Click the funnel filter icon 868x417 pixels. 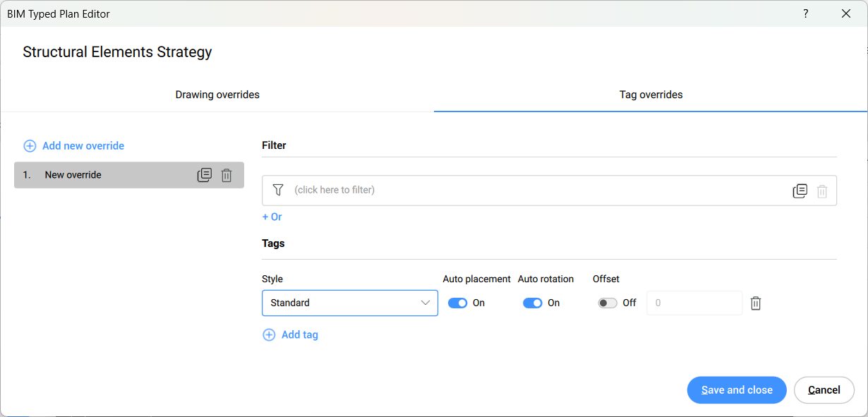click(x=278, y=190)
